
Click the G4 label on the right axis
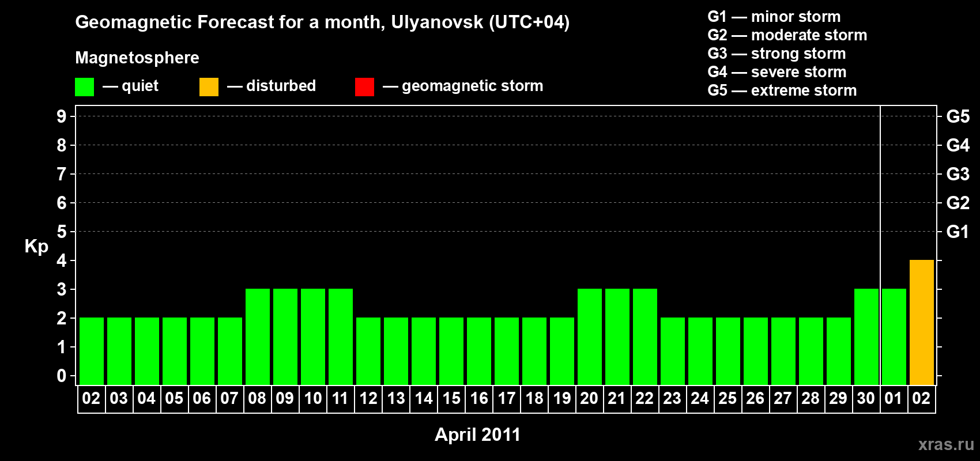958,145
